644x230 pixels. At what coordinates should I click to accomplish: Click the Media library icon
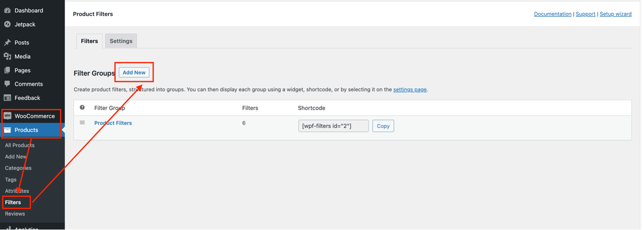click(7, 56)
